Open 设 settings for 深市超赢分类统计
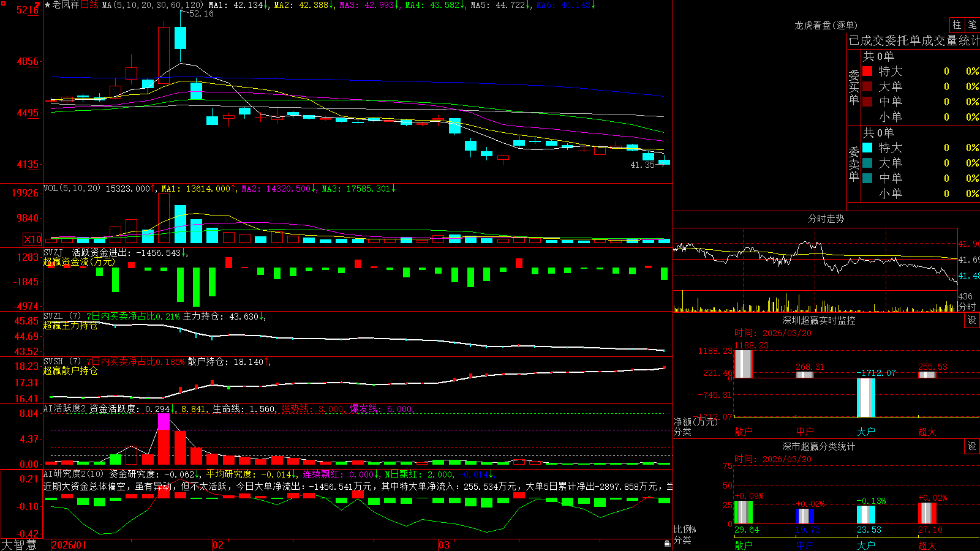Viewport: 980px width, 551px height. coord(972,446)
